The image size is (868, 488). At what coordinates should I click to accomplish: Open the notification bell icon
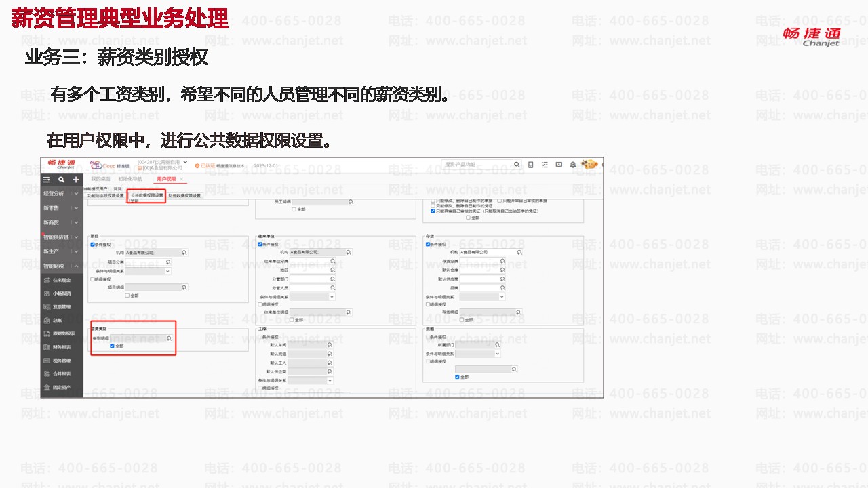tap(573, 165)
